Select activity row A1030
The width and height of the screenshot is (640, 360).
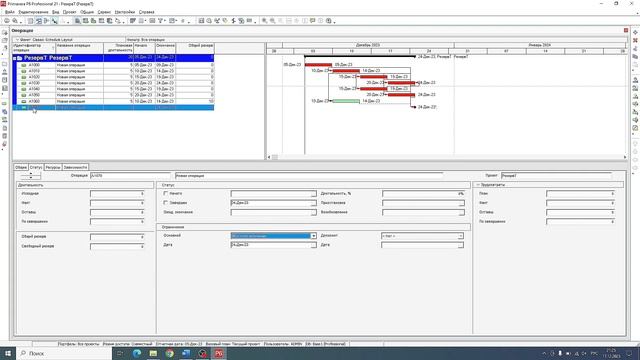(x=113, y=83)
